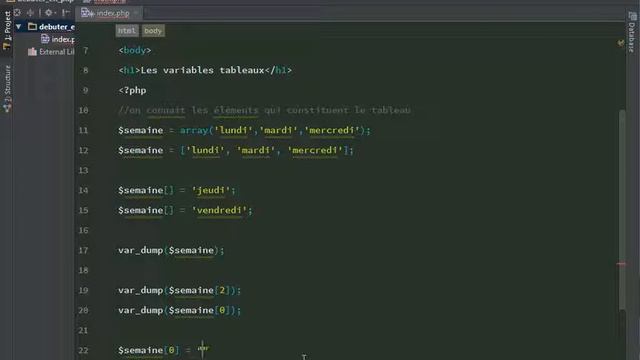The height and width of the screenshot is (360, 640).
Task: Click line number 13 in the gutter
Action: pos(83,170)
